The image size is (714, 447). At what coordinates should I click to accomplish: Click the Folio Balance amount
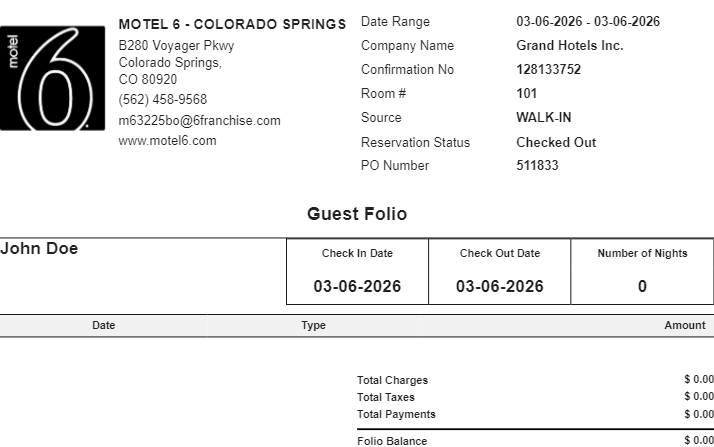[697, 441]
